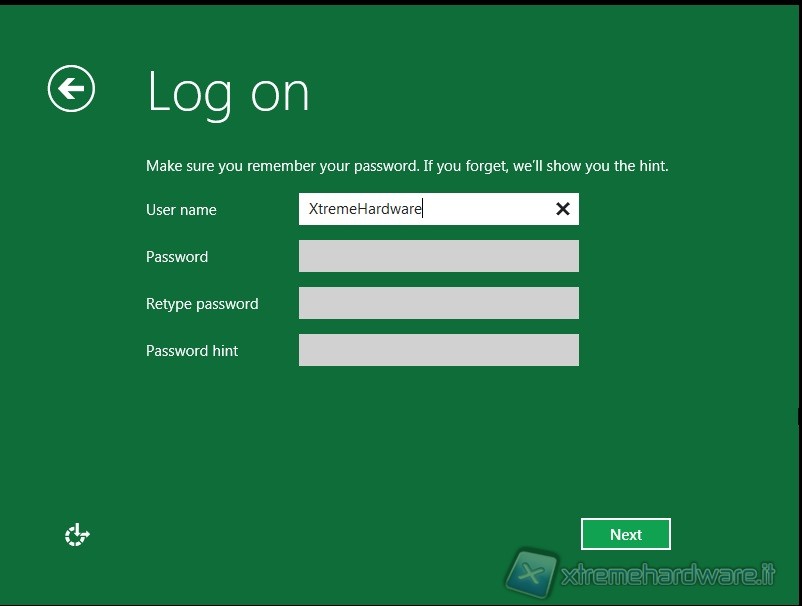The width and height of the screenshot is (802, 606).
Task: Click the password reminder instruction text
Action: pyautogui.click(x=407, y=166)
